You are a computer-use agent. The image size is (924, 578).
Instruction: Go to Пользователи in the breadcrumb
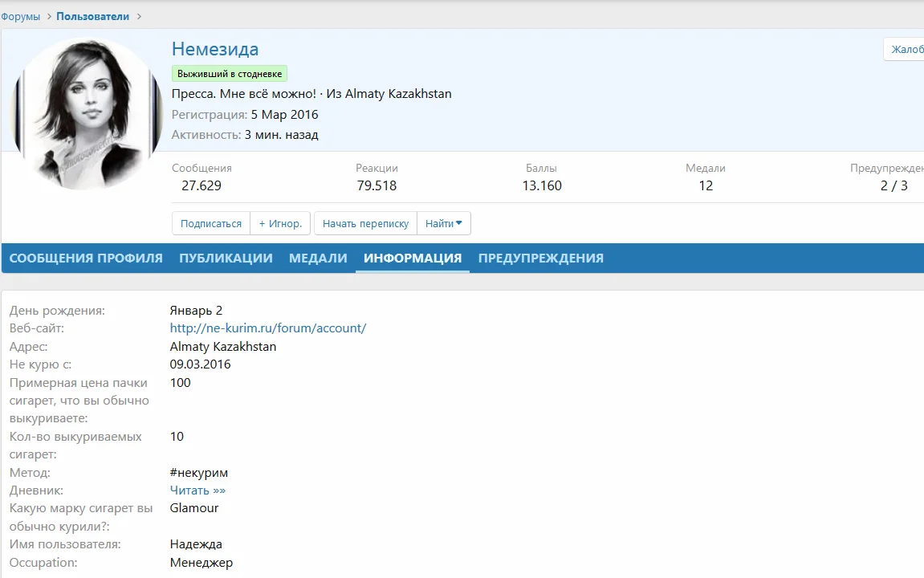coord(92,16)
